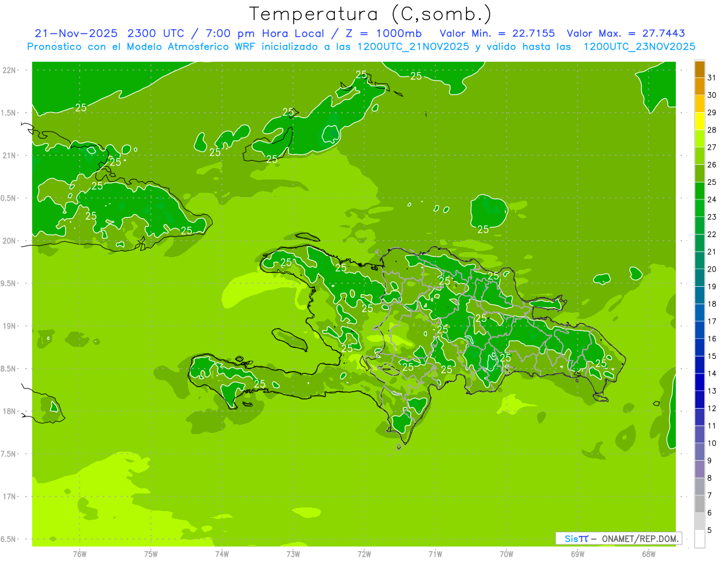Click the 'Temperatura (C,somb.)' map title
The width and height of the screenshot is (728, 562).
click(371, 15)
